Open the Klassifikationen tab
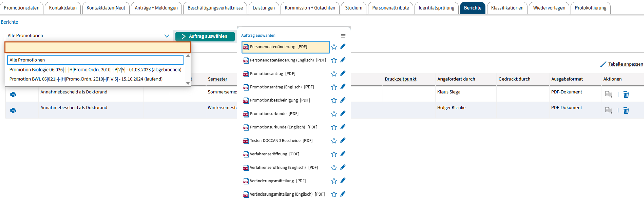Image resolution: width=644 pixels, height=203 pixels. (x=507, y=8)
